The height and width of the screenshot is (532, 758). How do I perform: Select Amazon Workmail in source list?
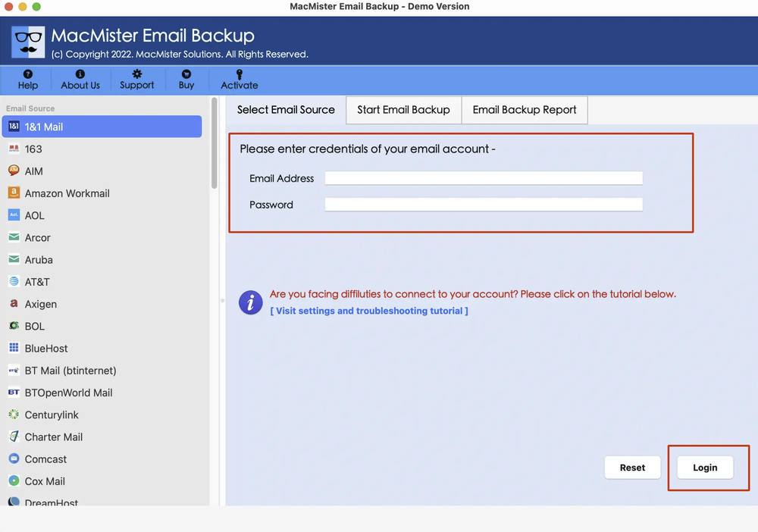[x=102, y=193]
